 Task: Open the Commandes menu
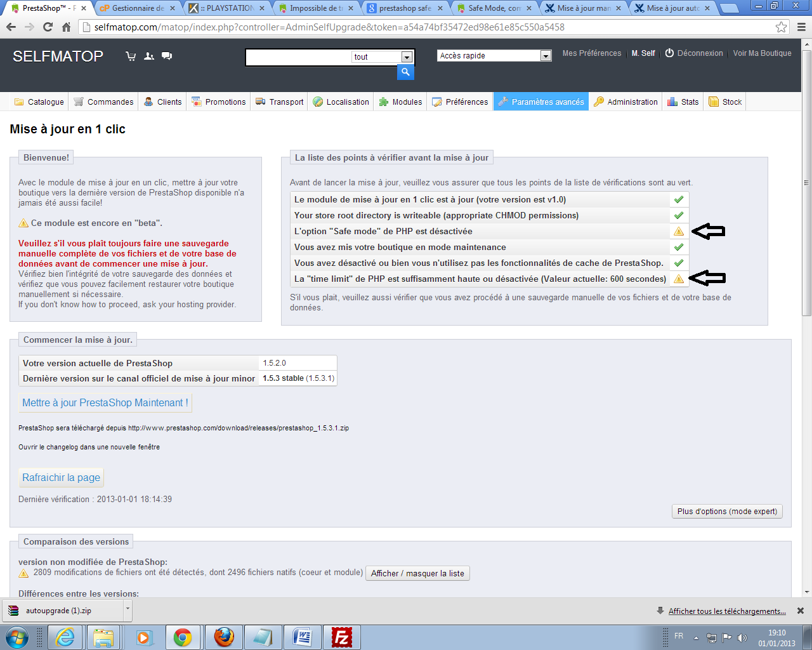tap(103, 102)
